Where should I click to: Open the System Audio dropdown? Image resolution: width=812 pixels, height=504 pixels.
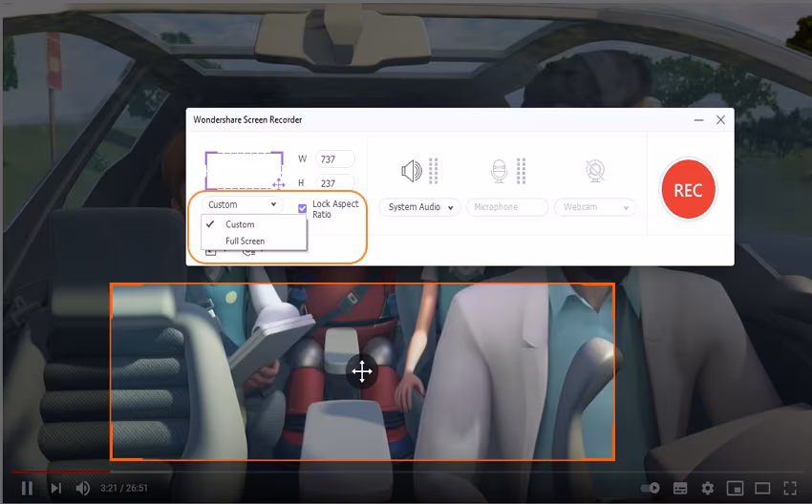(x=420, y=207)
